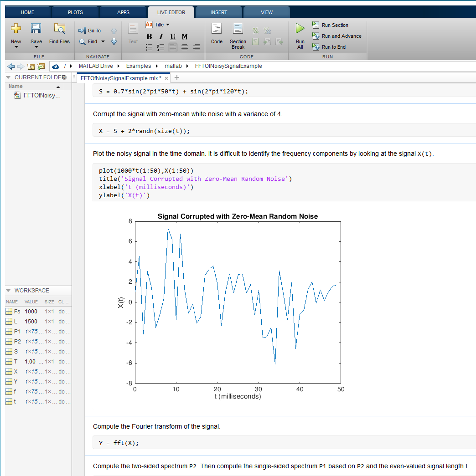476x476 pixels.
Task: Add a new editor tab with plus
Action: pos(177,78)
